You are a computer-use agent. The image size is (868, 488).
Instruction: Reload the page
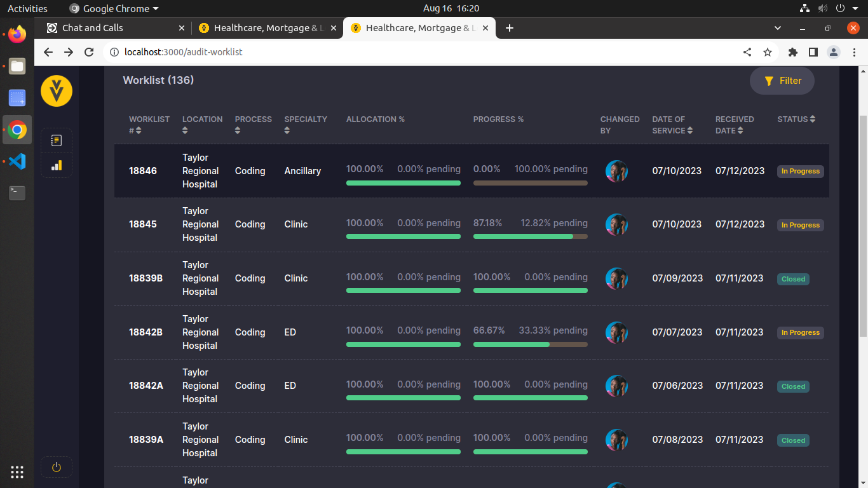click(x=89, y=52)
